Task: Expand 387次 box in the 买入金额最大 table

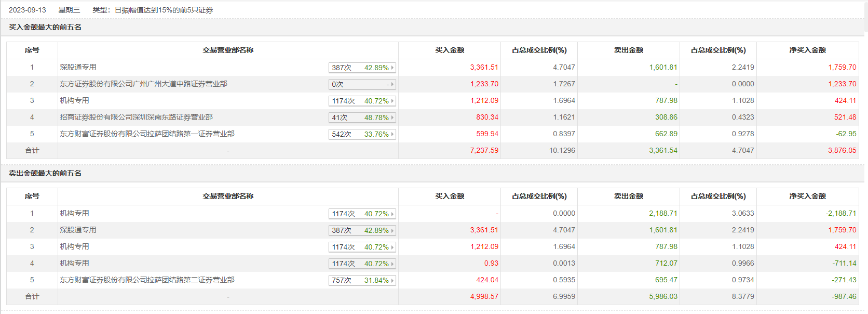Action: (x=362, y=68)
